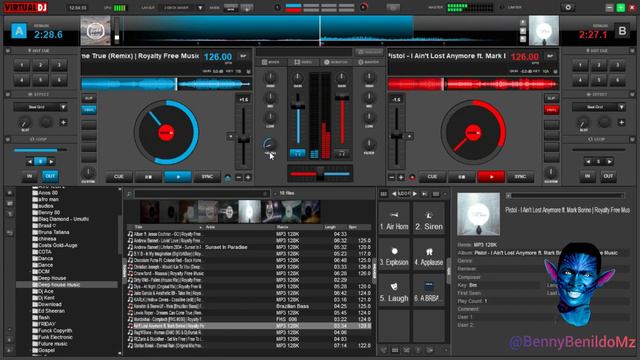Viewport: 640px width, 360px height.
Task: Switch to the MIXER tab
Action: tap(271, 62)
